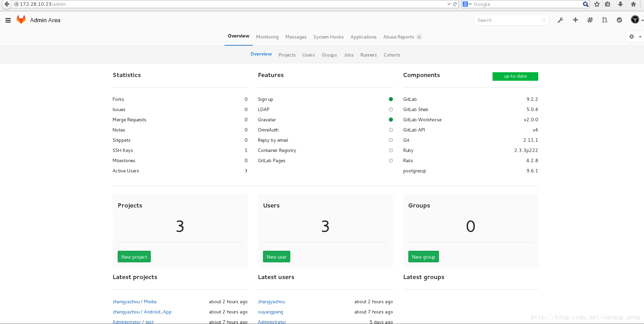644x324 pixels.
Task: Click the Groups count 0
Action: point(471,226)
